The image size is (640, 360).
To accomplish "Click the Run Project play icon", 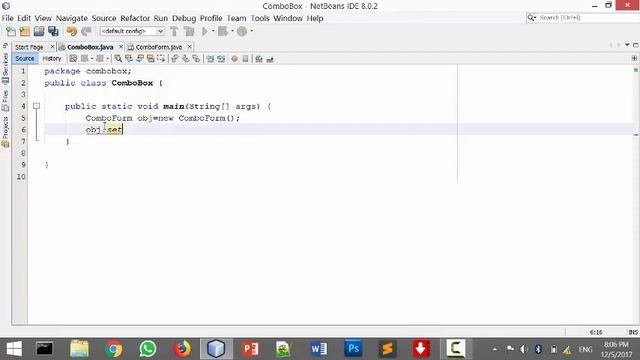I will 205,31.
